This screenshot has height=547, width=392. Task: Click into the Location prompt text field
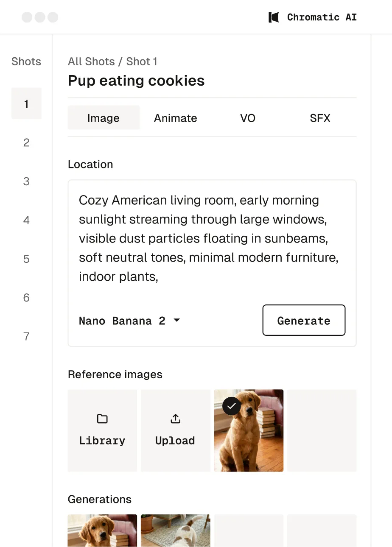(211, 238)
